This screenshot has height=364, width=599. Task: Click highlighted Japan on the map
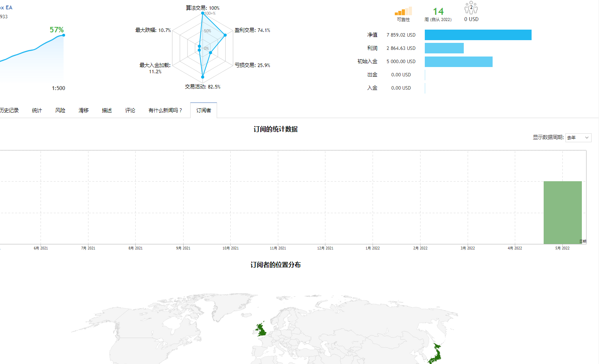coord(436,354)
